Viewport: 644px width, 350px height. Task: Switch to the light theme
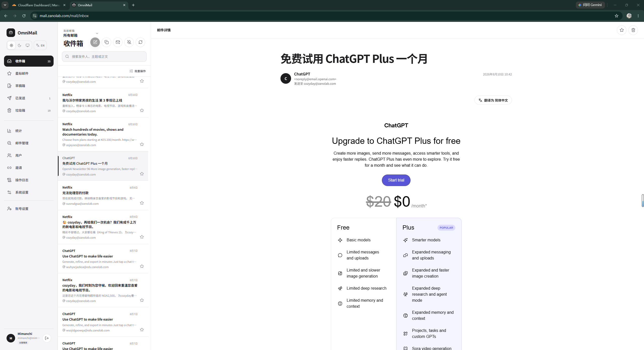pos(12,45)
